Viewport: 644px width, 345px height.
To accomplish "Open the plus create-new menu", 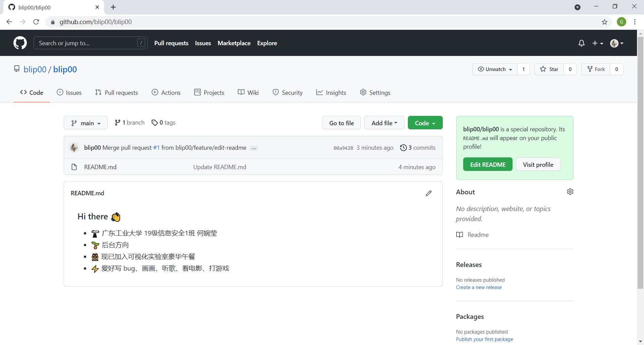I will [598, 43].
